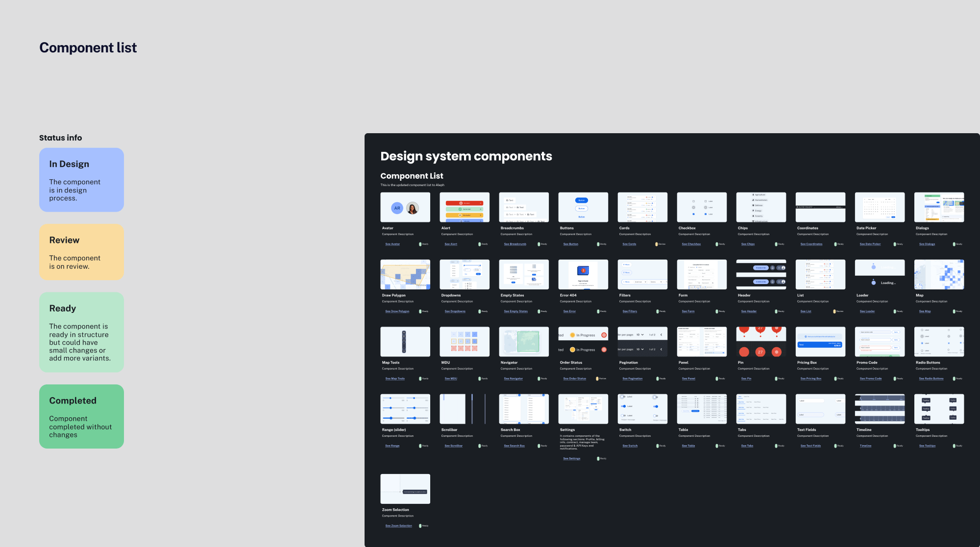
Task: Select the green Completed status card
Action: [x=81, y=416]
